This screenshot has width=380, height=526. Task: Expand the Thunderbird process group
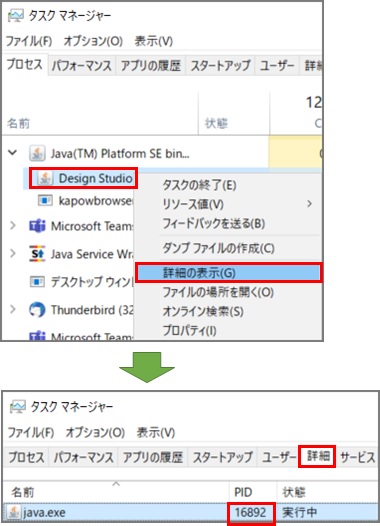click(x=13, y=309)
